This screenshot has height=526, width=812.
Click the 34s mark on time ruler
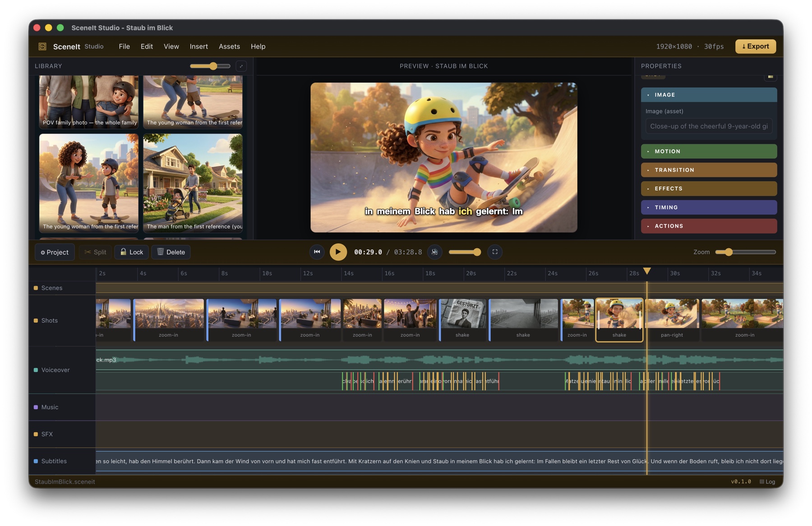[757, 274]
